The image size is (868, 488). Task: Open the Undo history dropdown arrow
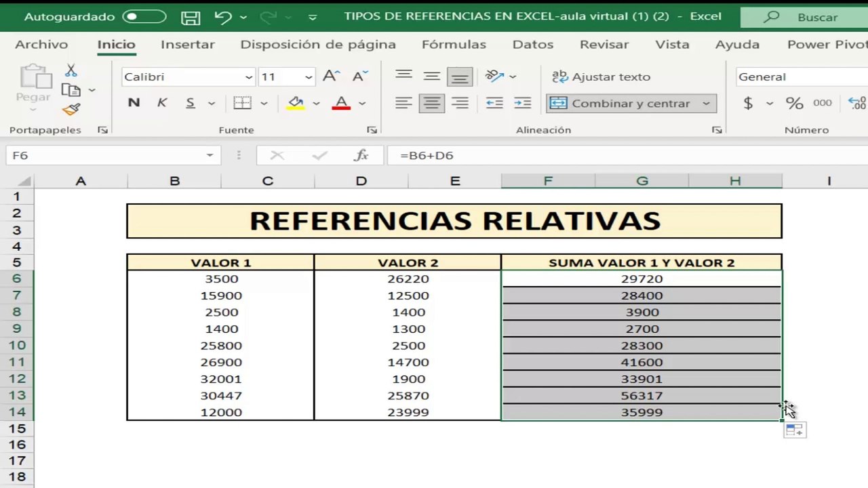click(x=243, y=17)
